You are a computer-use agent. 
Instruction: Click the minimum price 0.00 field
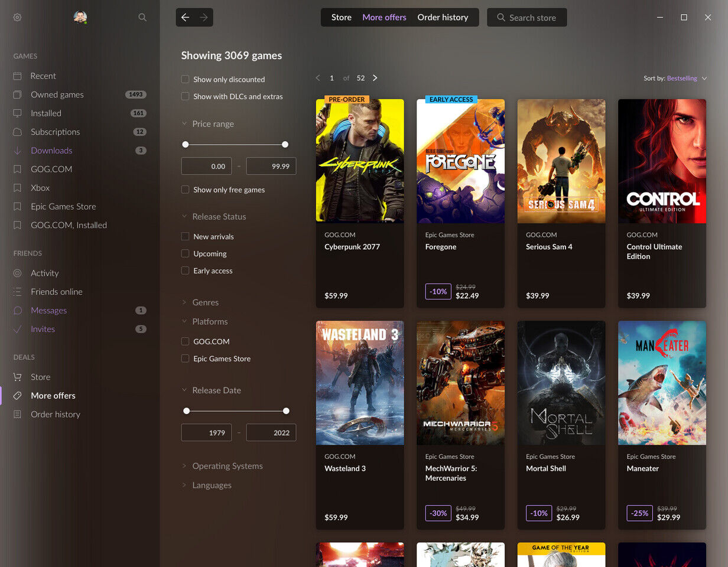[206, 166]
